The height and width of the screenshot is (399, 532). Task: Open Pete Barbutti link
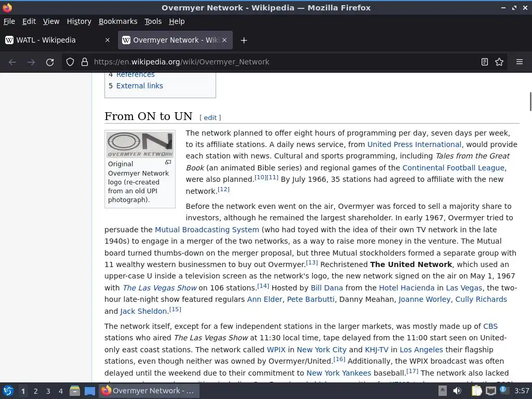[311, 299]
